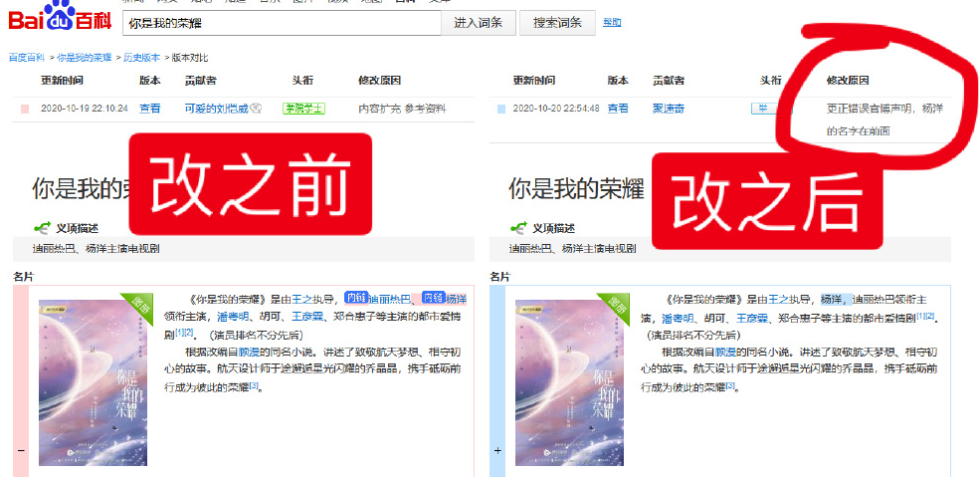Open 顾漫 link in new version text
The image size is (980, 477).
(x=725, y=352)
